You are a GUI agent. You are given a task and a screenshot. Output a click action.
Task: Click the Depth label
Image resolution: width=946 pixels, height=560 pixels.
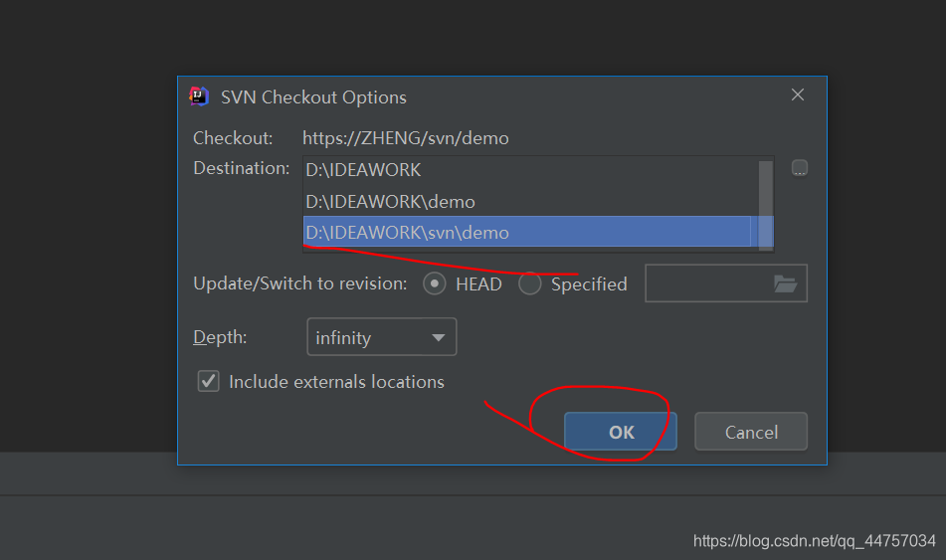pyautogui.click(x=220, y=337)
